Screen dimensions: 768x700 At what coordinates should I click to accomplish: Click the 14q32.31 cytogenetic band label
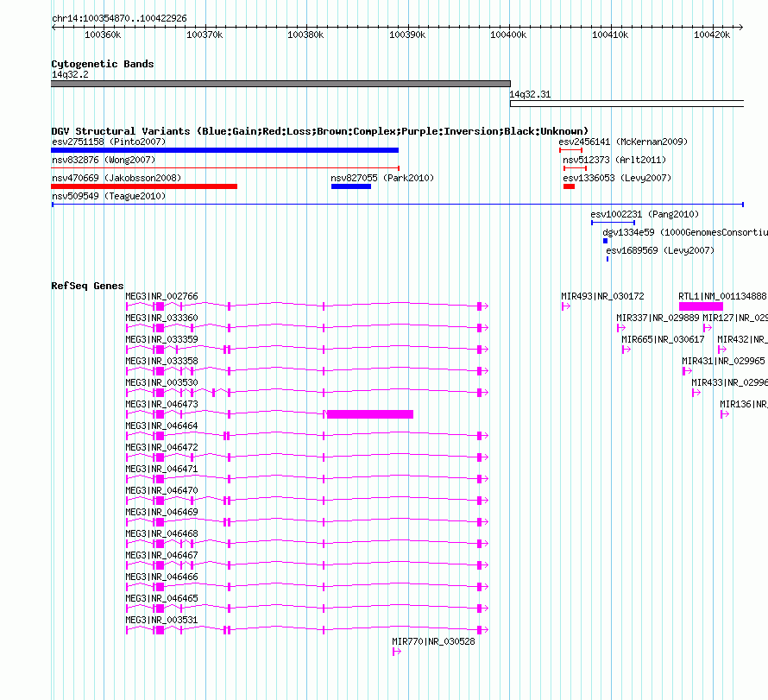click(x=530, y=95)
